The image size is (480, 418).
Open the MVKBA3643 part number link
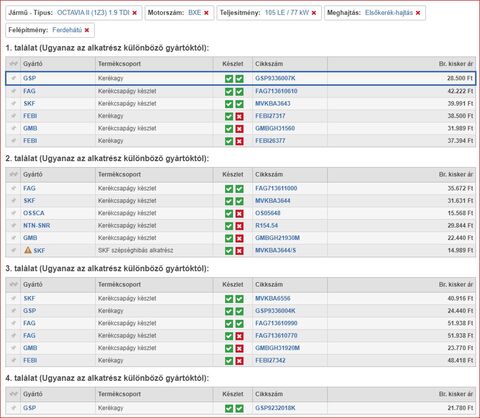pos(273,104)
